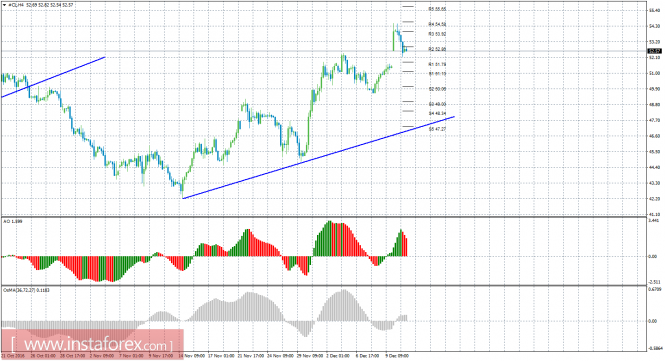Viewport: 665px width, 361px height.
Task: Click the divider between main chart and AO panel
Action: point(324,217)
